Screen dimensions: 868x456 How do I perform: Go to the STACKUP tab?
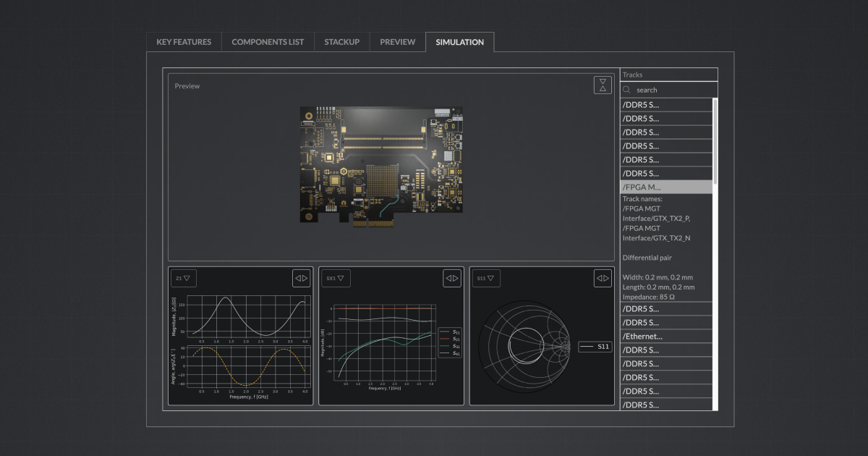coord(342,42)
